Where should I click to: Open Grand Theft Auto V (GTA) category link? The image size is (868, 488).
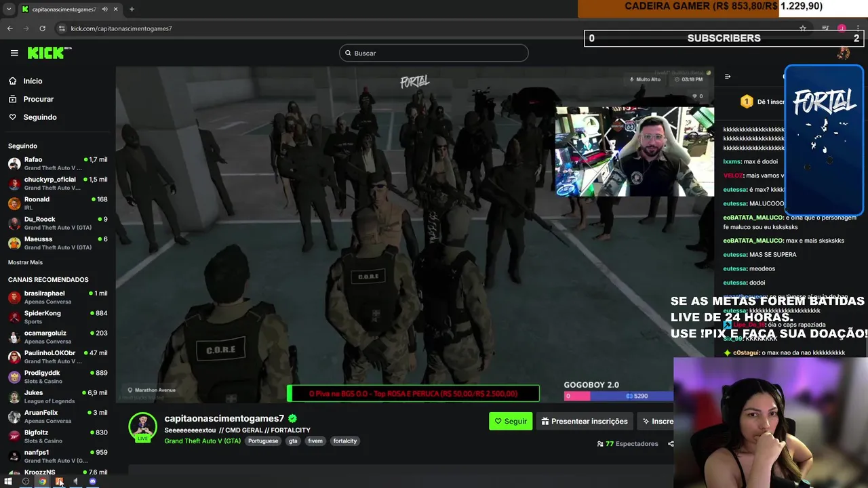click(x=202, y=441)
